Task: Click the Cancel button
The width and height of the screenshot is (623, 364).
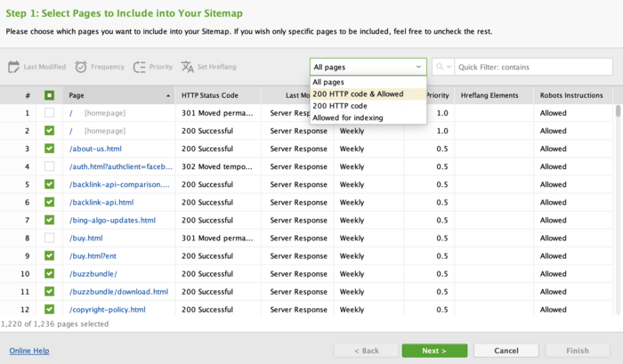Action: [506, 351]
